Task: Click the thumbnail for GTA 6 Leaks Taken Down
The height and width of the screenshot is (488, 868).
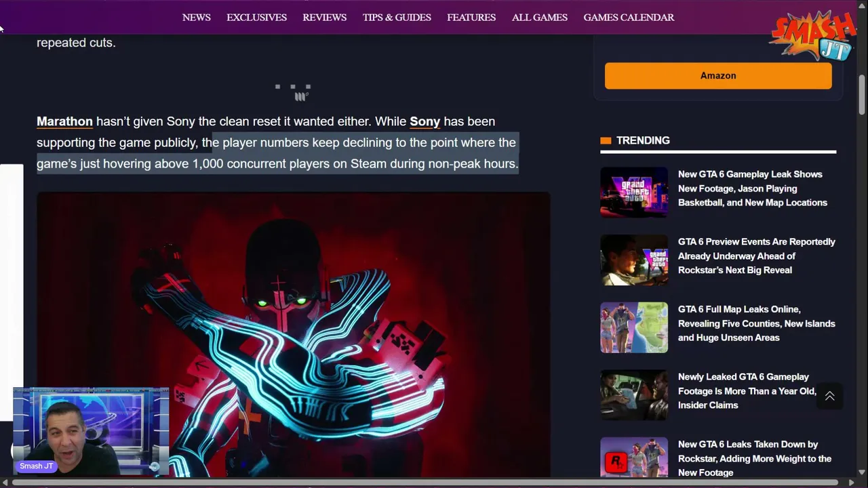Action: tap(634, 457)
